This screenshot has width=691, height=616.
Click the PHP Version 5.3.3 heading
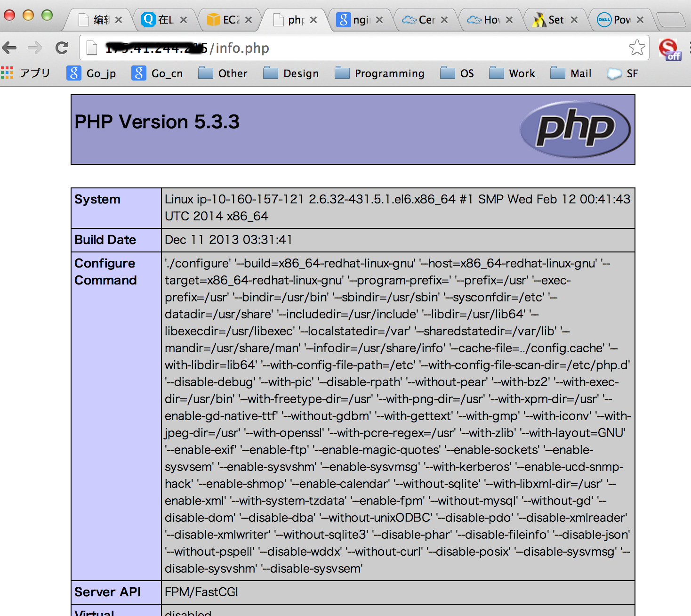click(x=157, y=122)
